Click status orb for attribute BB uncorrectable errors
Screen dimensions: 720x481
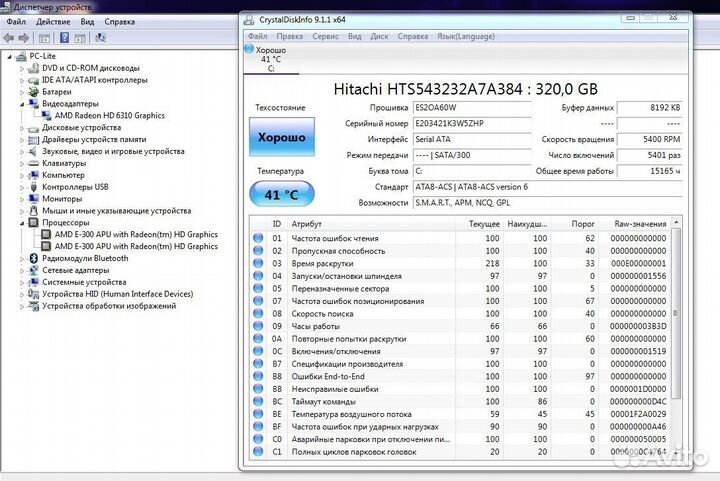tap(259, 389)
